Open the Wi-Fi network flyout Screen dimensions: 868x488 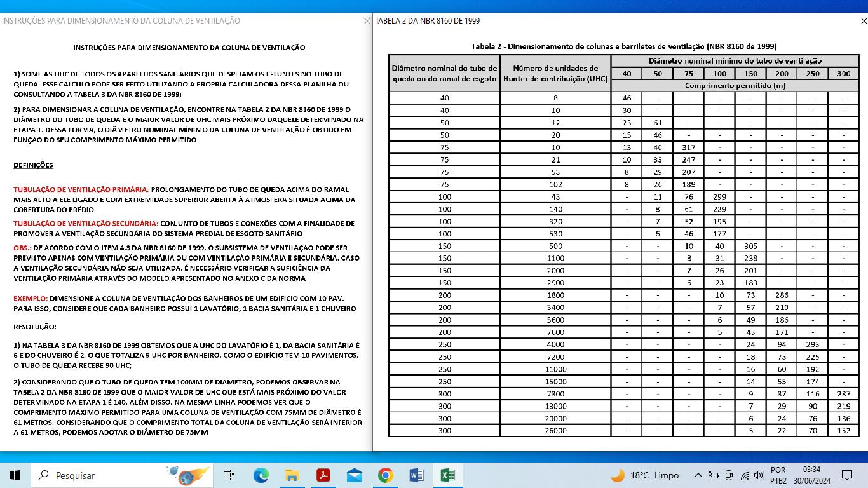[x=744, y=475]
